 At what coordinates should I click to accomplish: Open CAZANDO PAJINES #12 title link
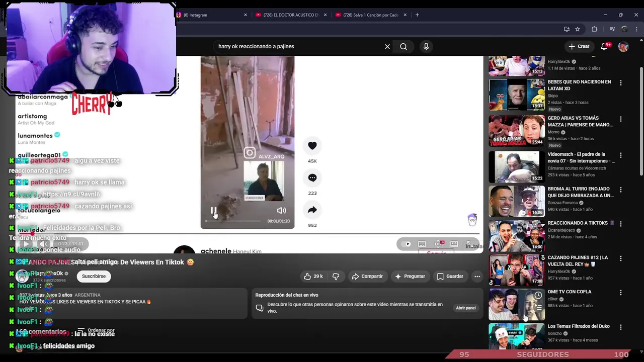(x=578, y=260)
